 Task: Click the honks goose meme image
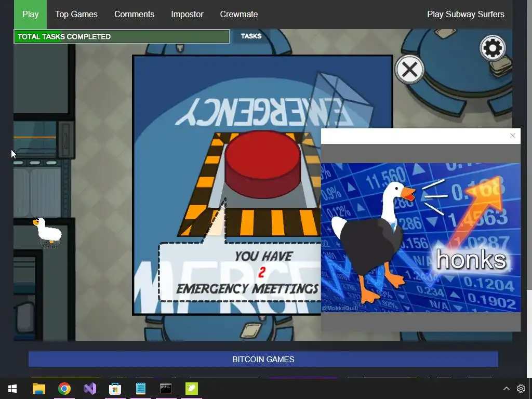(x=421, y=237)
